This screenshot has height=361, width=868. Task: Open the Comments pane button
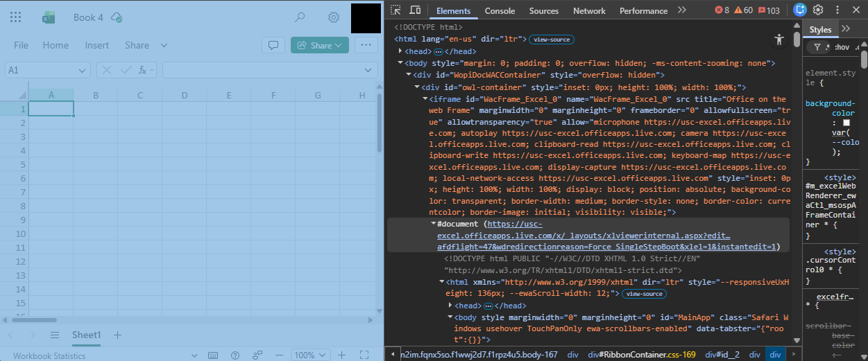pos(273,45)
